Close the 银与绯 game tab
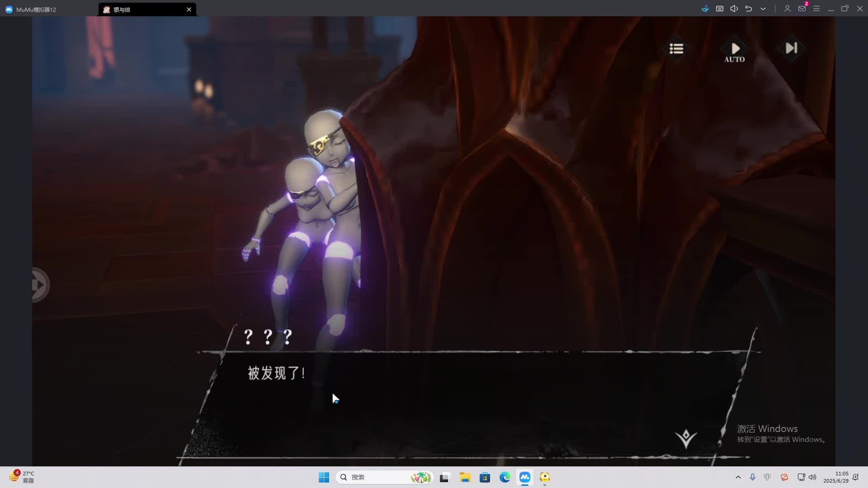Screen dimensions: 868x488 [189, 9]
